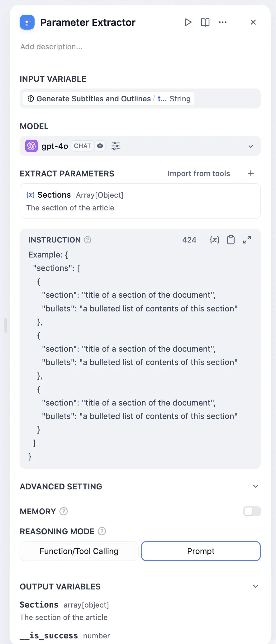
Task: Expand the instruction editor to fullscreen
Action: click(x=247, y=240)
